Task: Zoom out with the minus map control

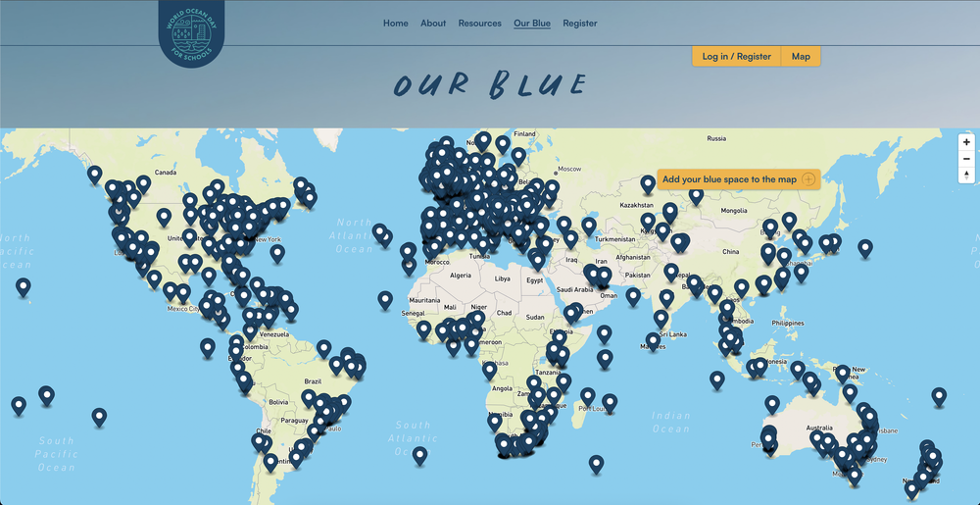Action: click(966, 159)
